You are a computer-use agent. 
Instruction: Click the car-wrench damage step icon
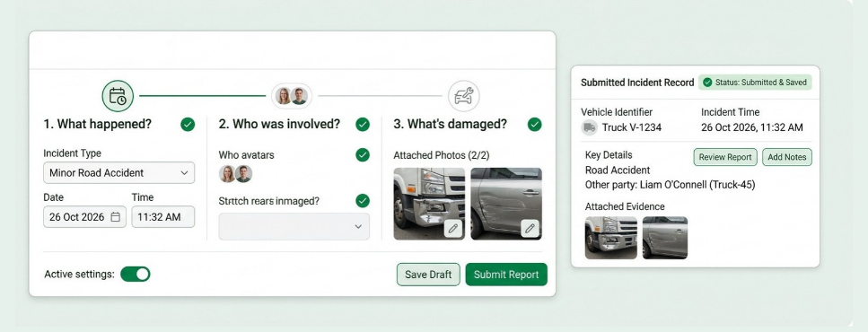click(x=464, y=96)
